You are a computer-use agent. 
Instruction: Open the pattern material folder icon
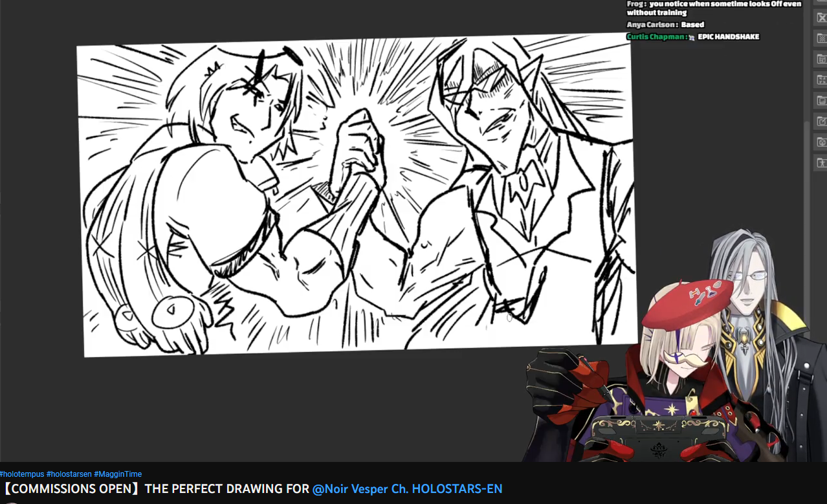pyautogui.click(x=821, y=39)
